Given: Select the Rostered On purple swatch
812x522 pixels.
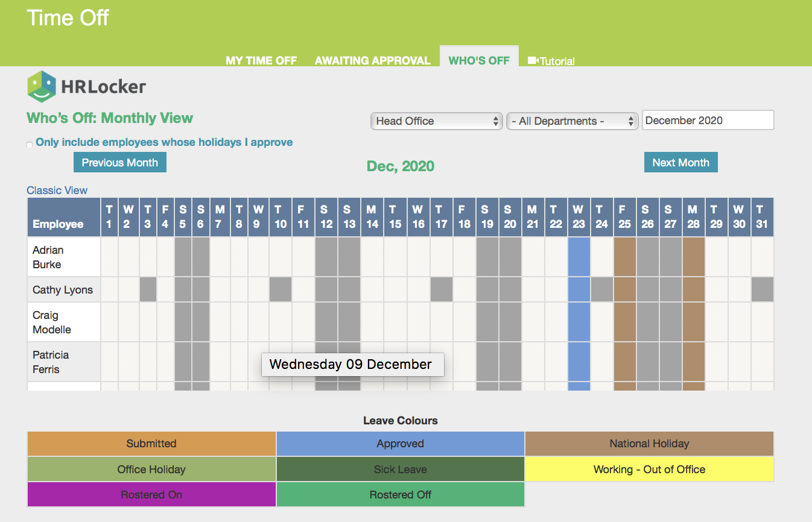Looking at the screenshot, I should (151, 495).
